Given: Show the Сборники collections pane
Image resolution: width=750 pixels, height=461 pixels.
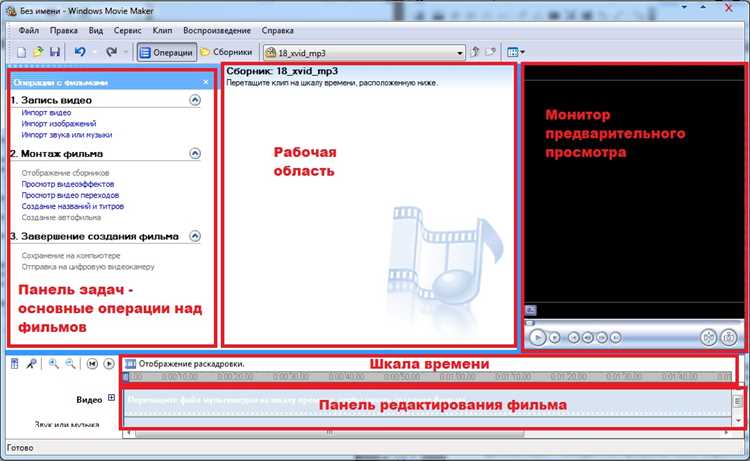Looking at the screenshot, I should pos(227,52).
